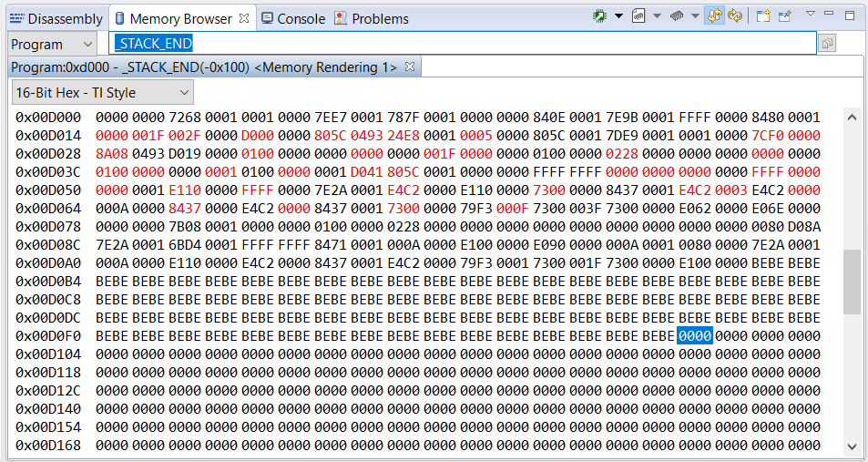Close the Memory Rendering 1 tab
This screenshot has width=868, height=462.
click(410, 67)
